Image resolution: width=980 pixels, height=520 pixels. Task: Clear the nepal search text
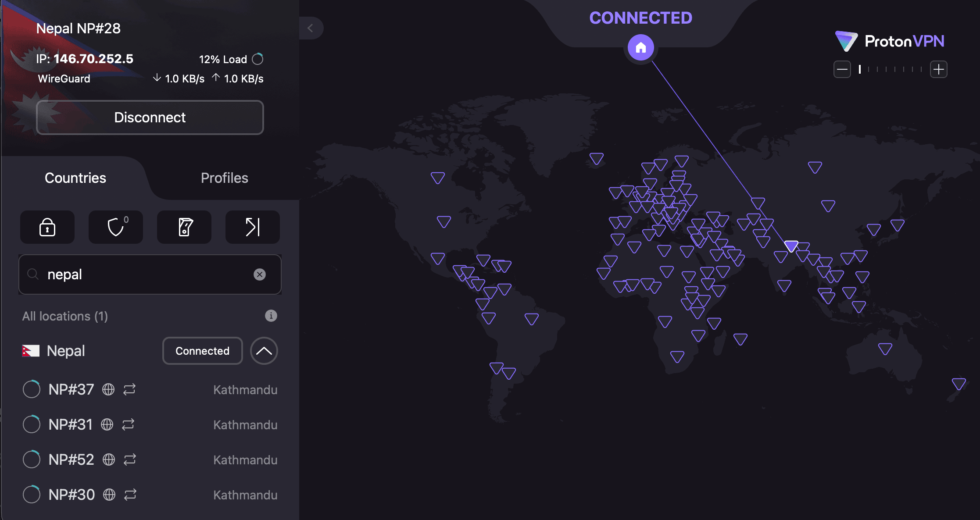click(x=260, y=274)
